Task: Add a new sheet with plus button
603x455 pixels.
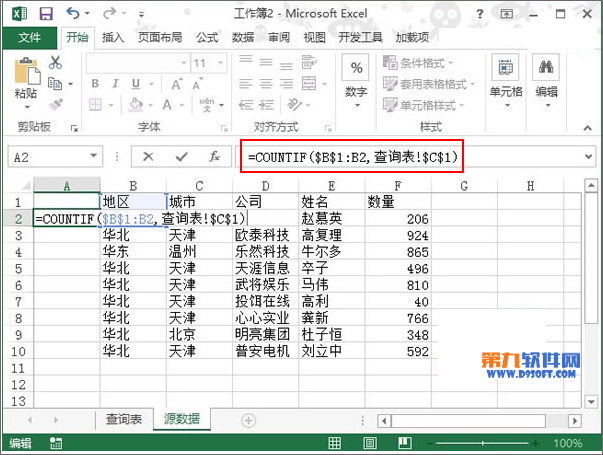Action: tap(248, 420)
